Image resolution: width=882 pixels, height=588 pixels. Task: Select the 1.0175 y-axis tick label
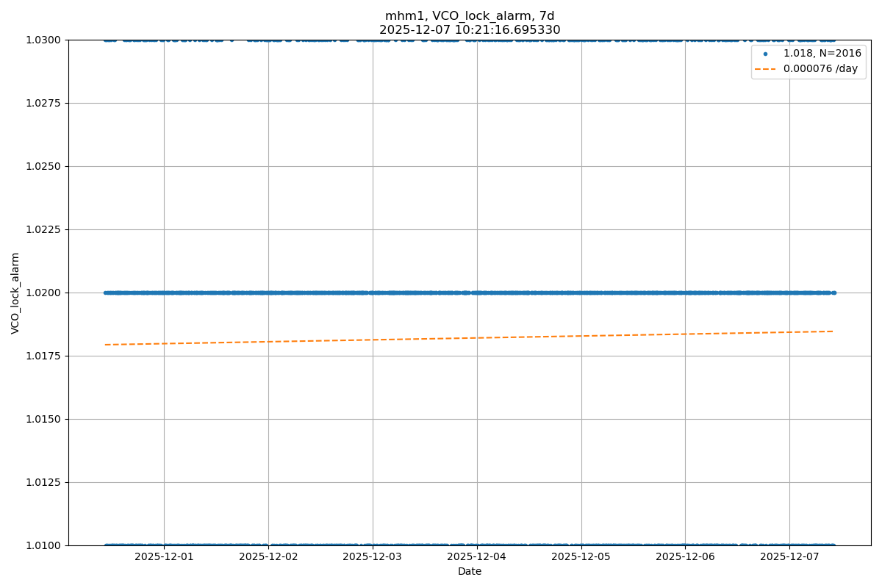coord(45,356)
